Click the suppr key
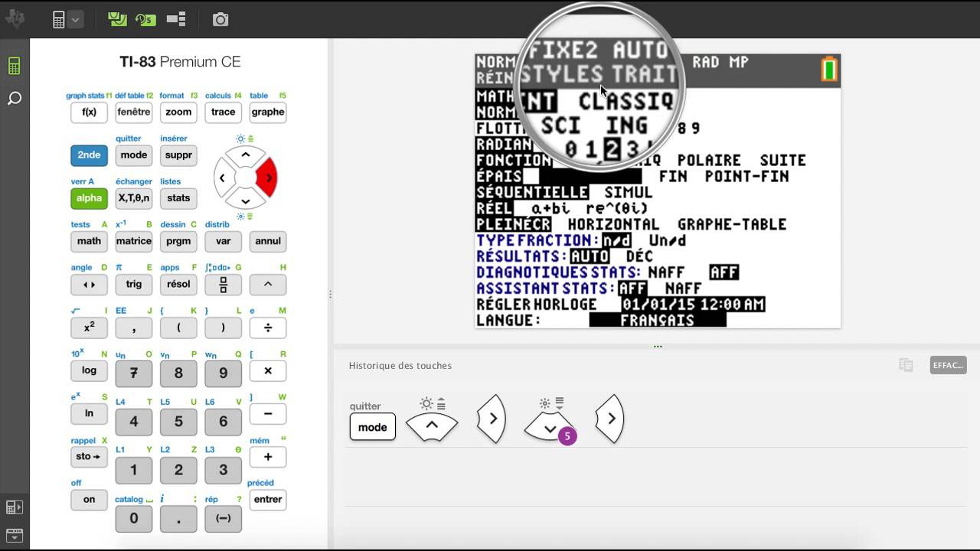 click(178, 155)
